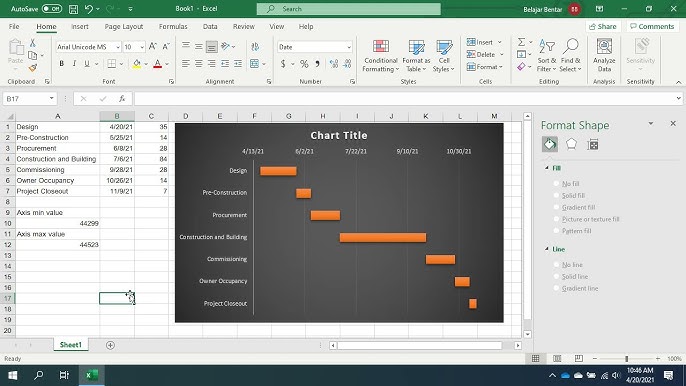Apply Italic formatting
686x386 pixels.
point(74,64)
